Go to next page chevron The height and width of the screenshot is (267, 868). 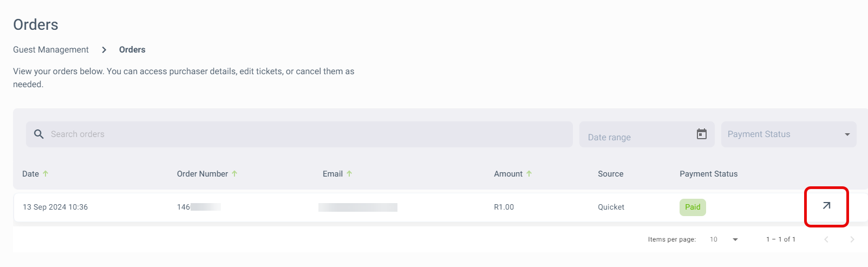pyautogui.click(x=852, y=239)
